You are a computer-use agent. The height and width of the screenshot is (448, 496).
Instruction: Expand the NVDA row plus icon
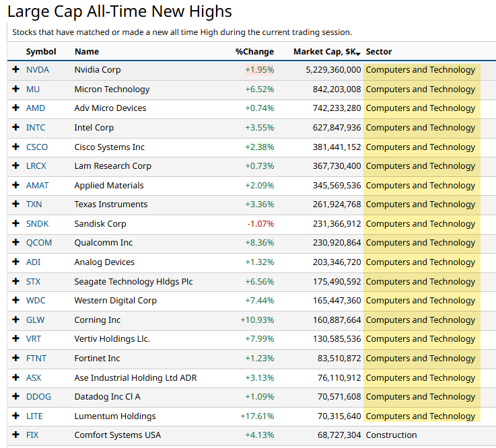[x=16, y=69]
